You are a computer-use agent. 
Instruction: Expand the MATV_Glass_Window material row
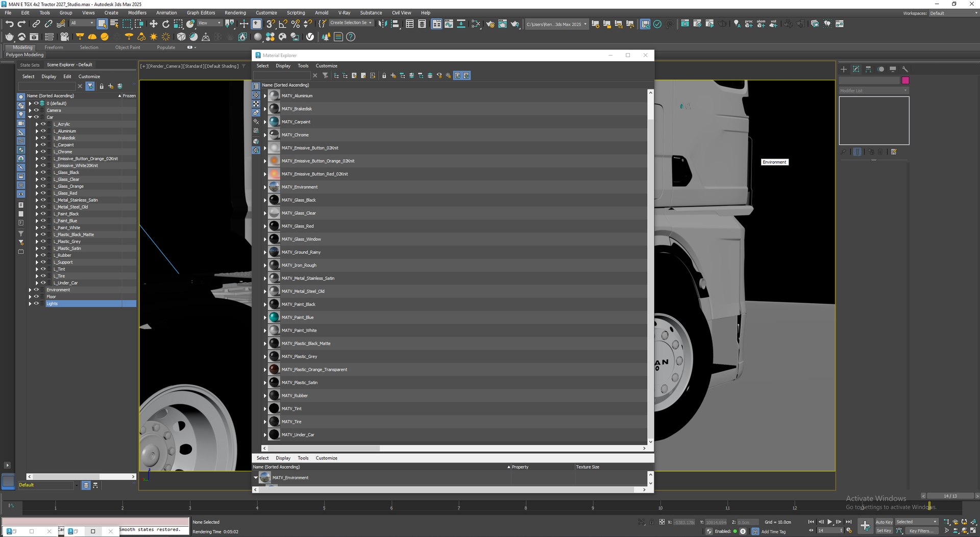(x=265, y=239)
